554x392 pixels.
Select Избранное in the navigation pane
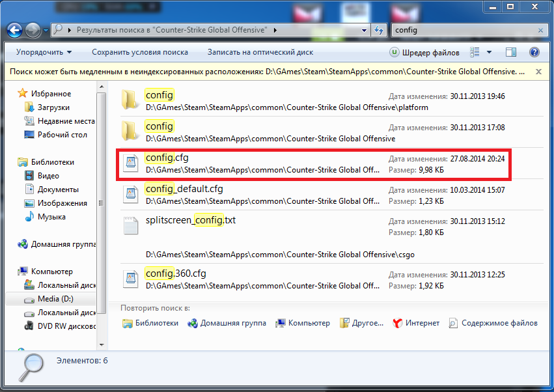coord(51,94)
